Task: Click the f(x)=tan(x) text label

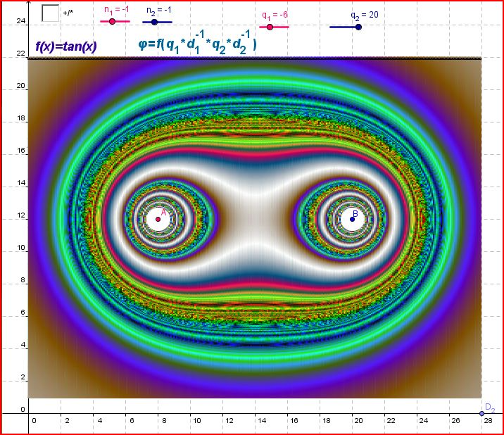Action: pyautogui.click(x=65, y=47)
